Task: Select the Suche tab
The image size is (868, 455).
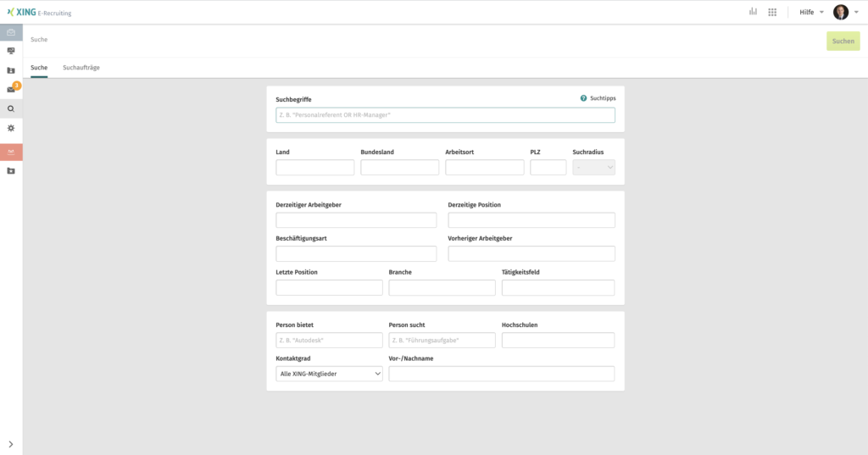Action: coord(39,68)
